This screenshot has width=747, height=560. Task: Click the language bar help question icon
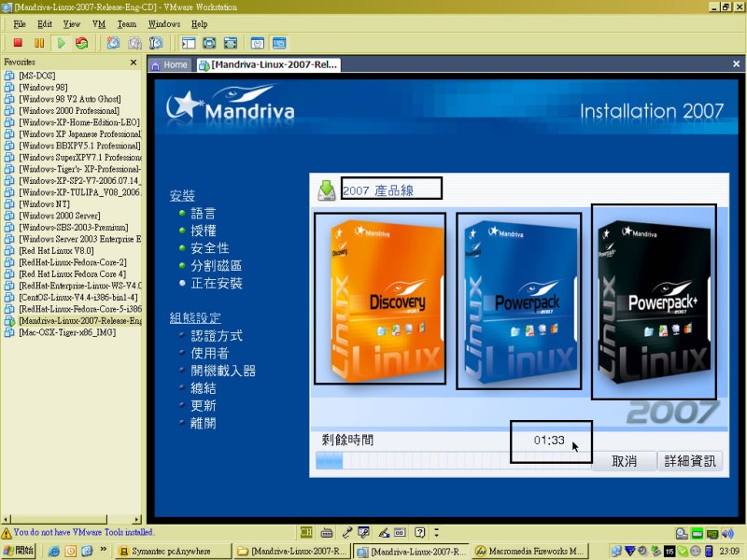click(419, 532)
